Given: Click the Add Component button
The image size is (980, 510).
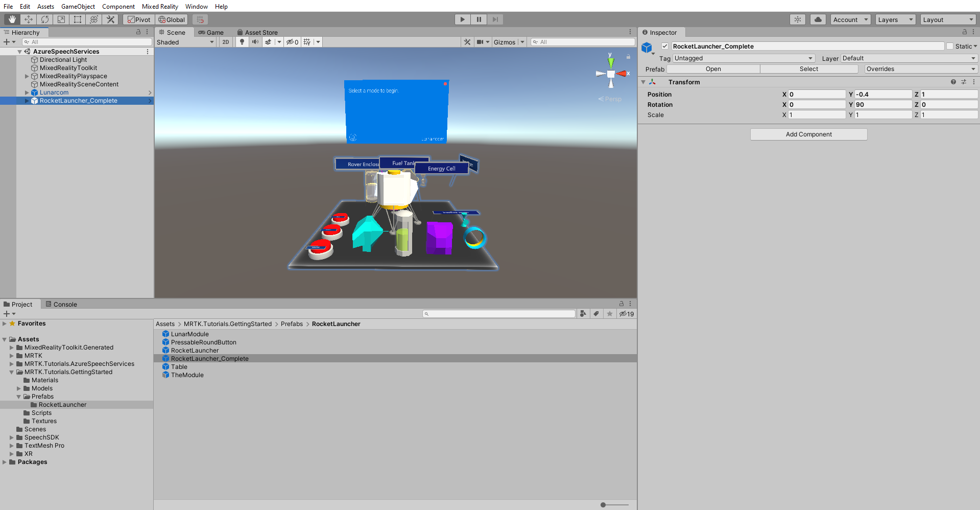Looking at the screenshot, I should (809, 134).
